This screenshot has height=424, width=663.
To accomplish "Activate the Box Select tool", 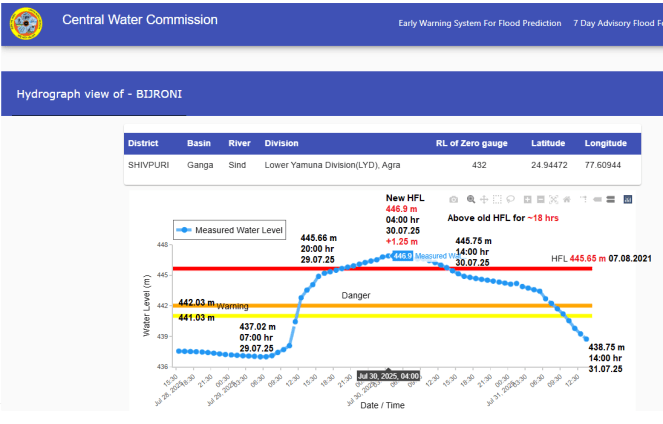I will 497,200.
